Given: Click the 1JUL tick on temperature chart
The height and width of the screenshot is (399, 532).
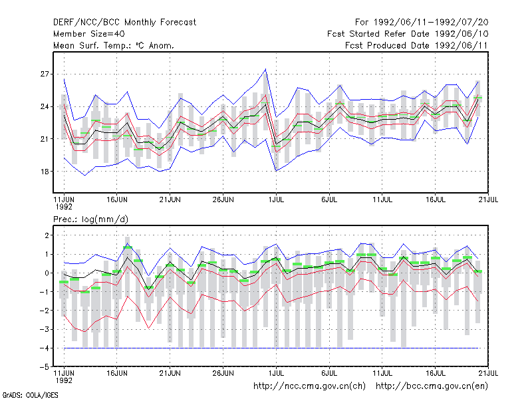Looking at the screenshot, I should 276,199.
